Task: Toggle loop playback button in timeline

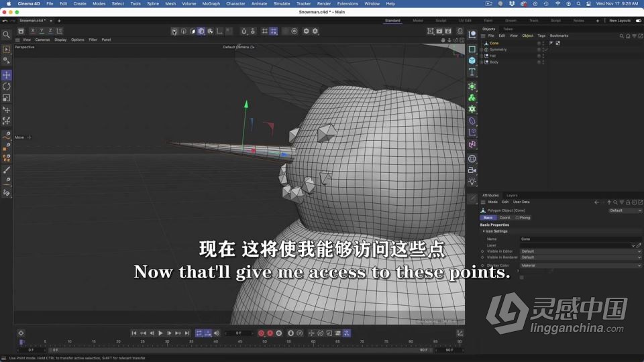Action: (x=199, y=333)
